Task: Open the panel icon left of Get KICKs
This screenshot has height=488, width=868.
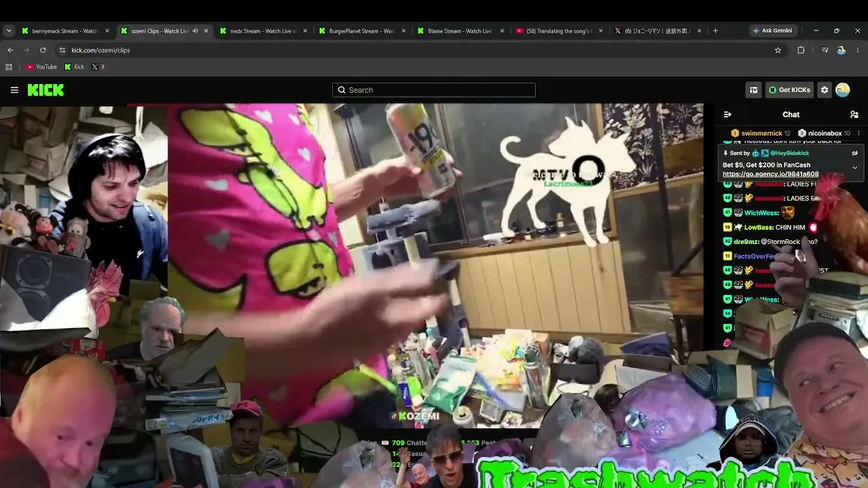Action: click(x=753, y=89)
